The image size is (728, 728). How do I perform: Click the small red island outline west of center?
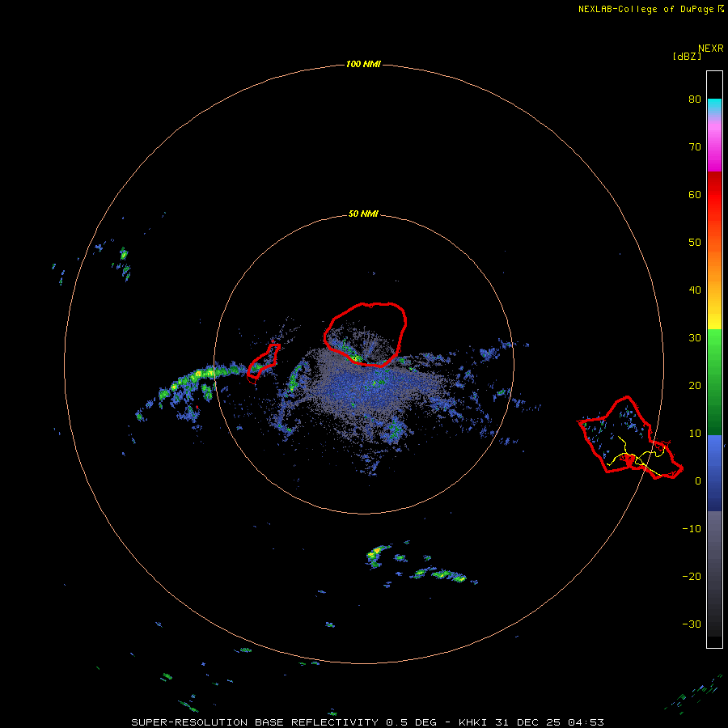263,362
